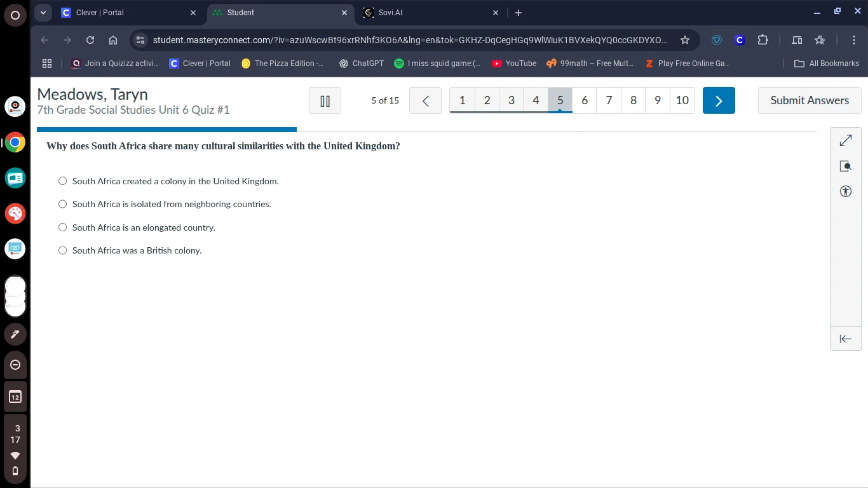The height and width of the screenshot is (488, 868).
Task: Open the All Bookmarks folder
Action: point(827,64)
